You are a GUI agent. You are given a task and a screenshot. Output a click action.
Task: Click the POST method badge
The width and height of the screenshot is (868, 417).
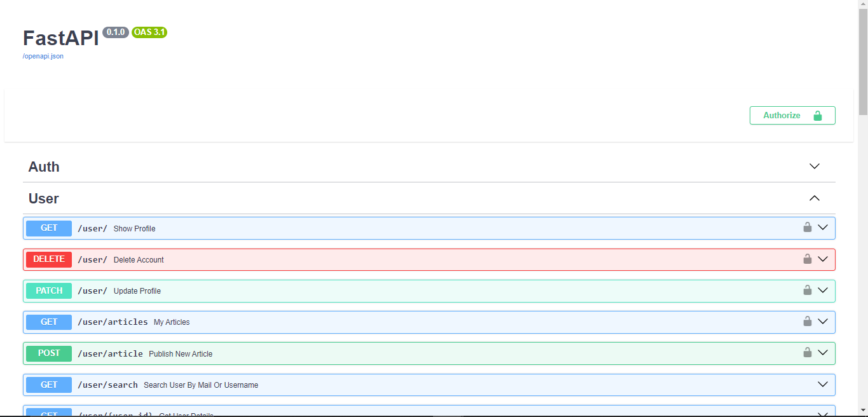49,353
